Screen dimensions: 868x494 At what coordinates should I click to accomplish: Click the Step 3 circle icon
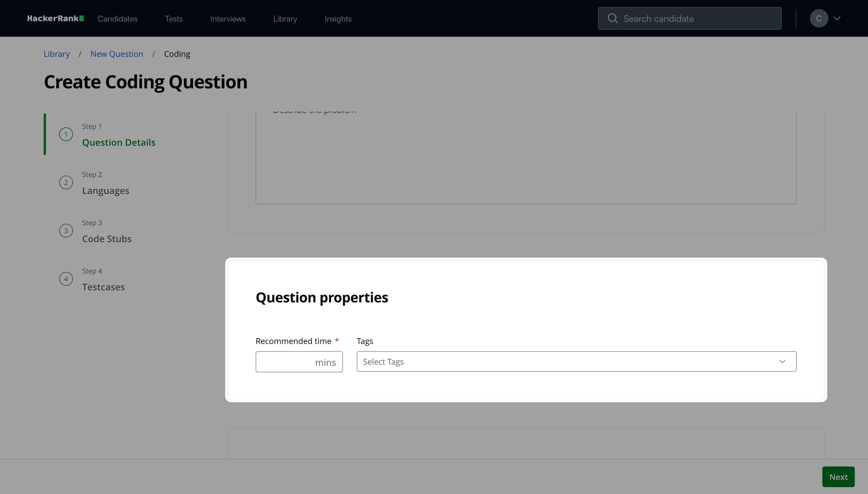pos(66,231)
